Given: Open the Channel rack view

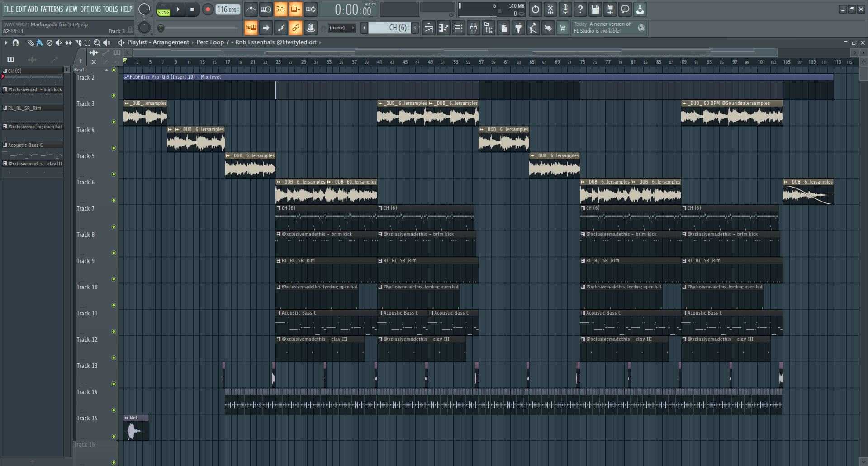Looking at the screenshot, I should 459,28.
